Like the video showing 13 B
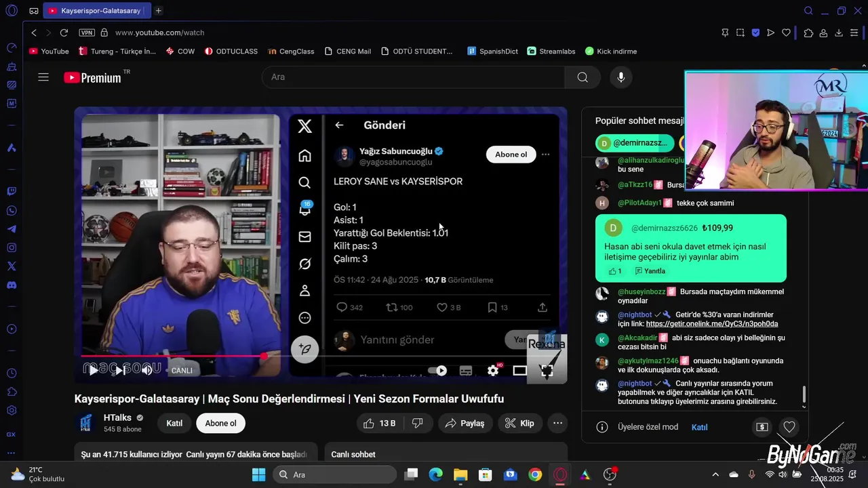Screen dimensions: 868x488 (x=380, y=424)
